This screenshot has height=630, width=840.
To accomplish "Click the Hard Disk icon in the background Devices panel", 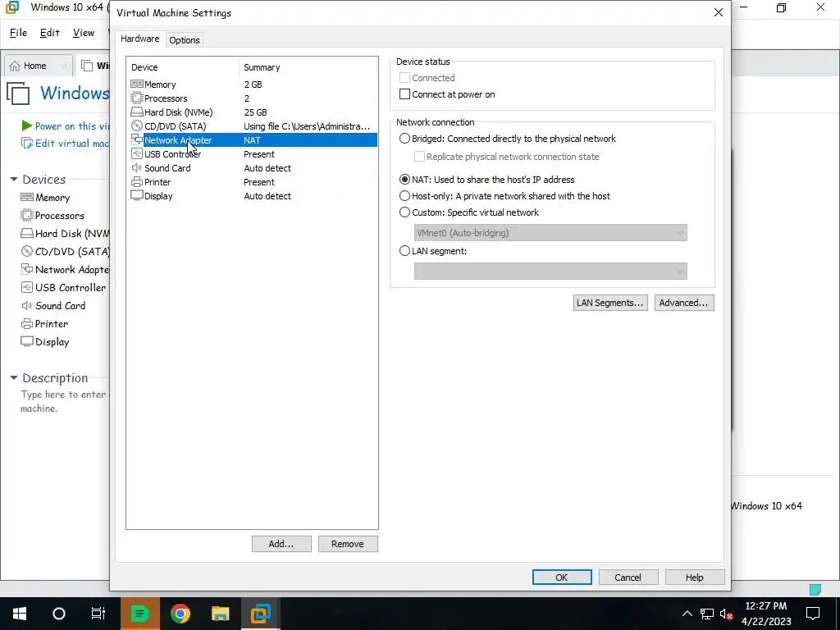I will click(x=27, y=233).
